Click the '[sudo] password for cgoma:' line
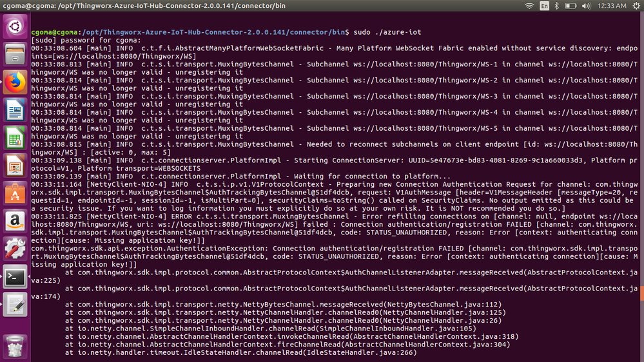 [x=86, y=40]
